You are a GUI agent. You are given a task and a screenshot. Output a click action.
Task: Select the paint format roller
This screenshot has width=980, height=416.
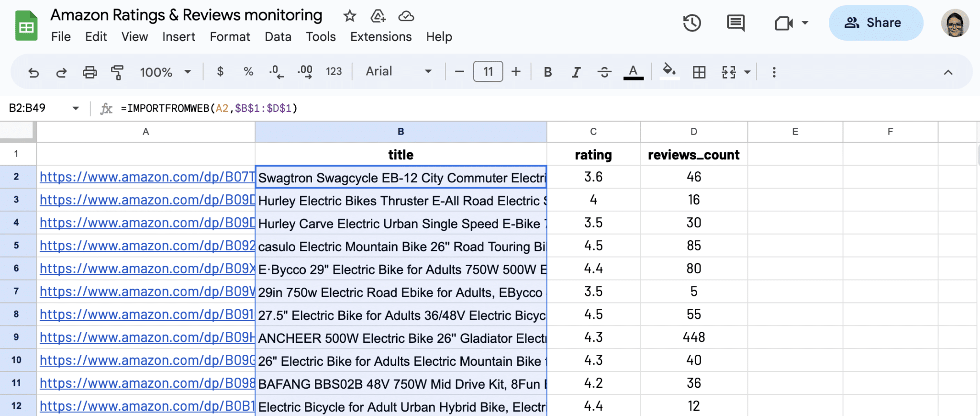click(117, 72)
